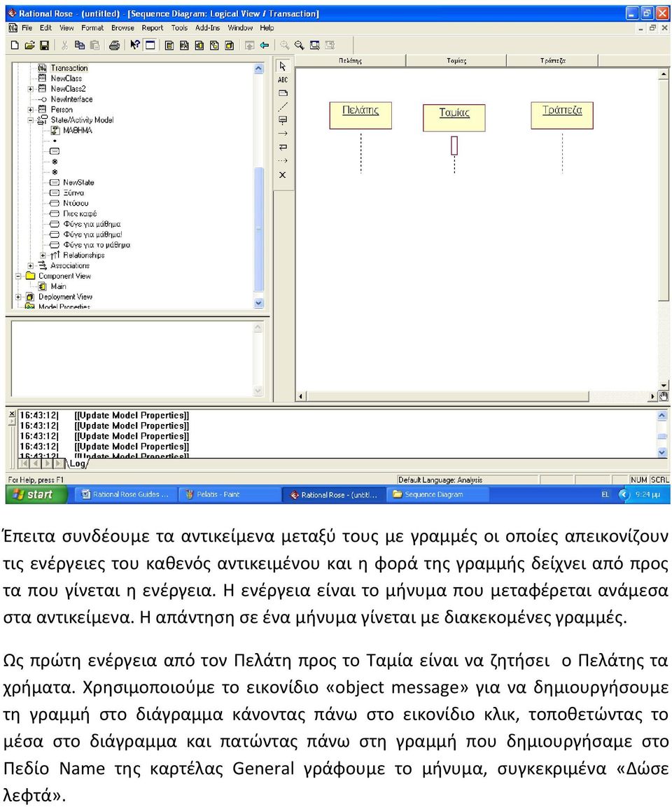Switch to Rational Rose Guides taskbar button
This screenshot has width=672, height=807.
click(x=125, y=495)
